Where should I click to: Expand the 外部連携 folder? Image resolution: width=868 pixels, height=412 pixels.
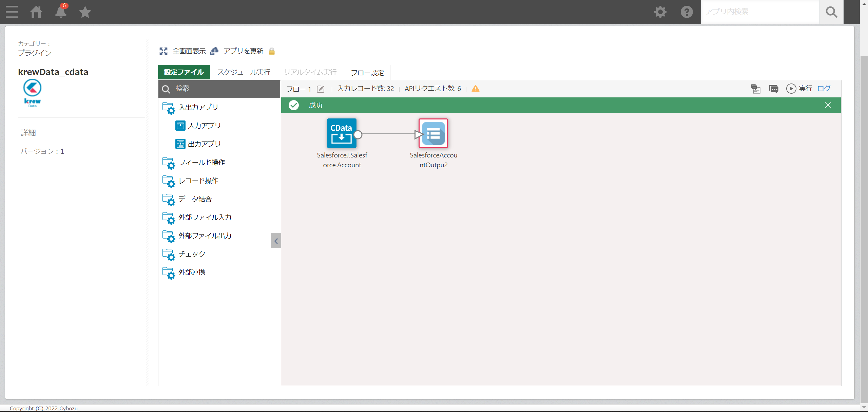[x=184, y=272]
